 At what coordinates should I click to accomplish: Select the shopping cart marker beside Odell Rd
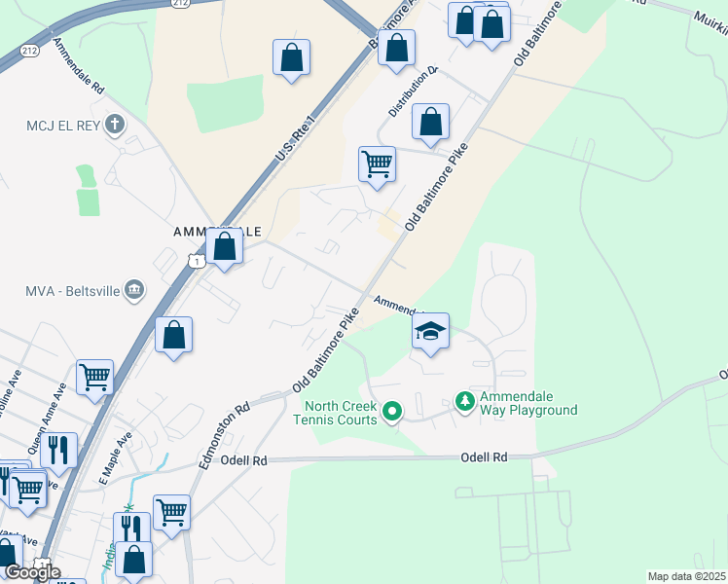pyautogui.click(x=172, y=514)
